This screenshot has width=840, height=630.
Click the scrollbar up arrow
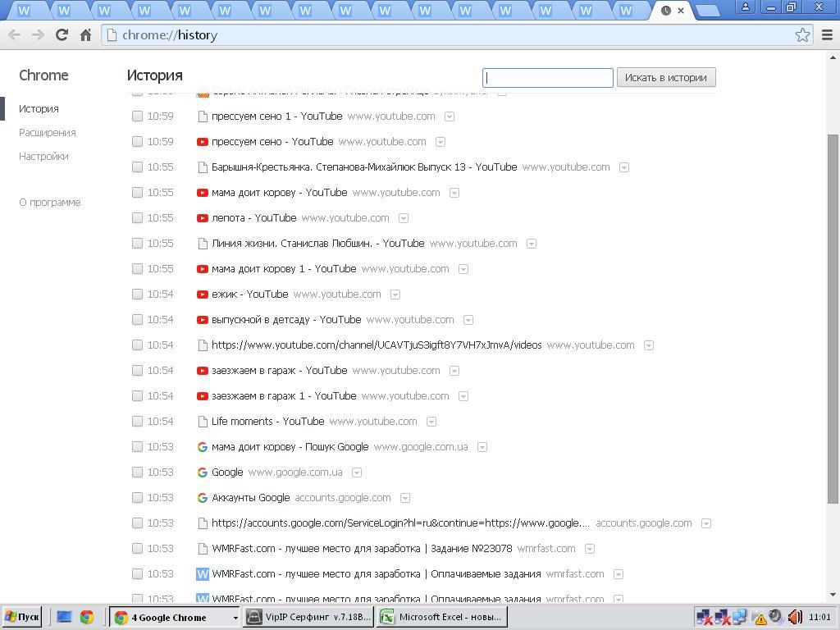pos(833,57)
